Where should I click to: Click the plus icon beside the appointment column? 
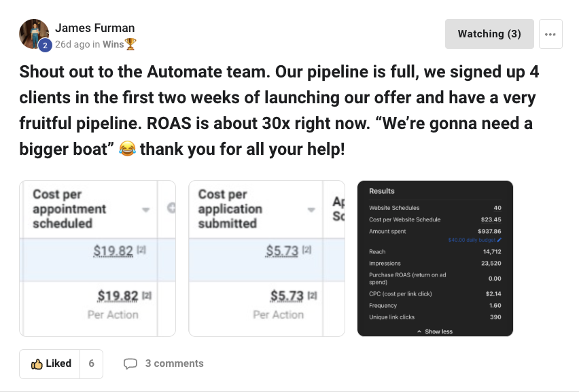(x=171, y=209)
